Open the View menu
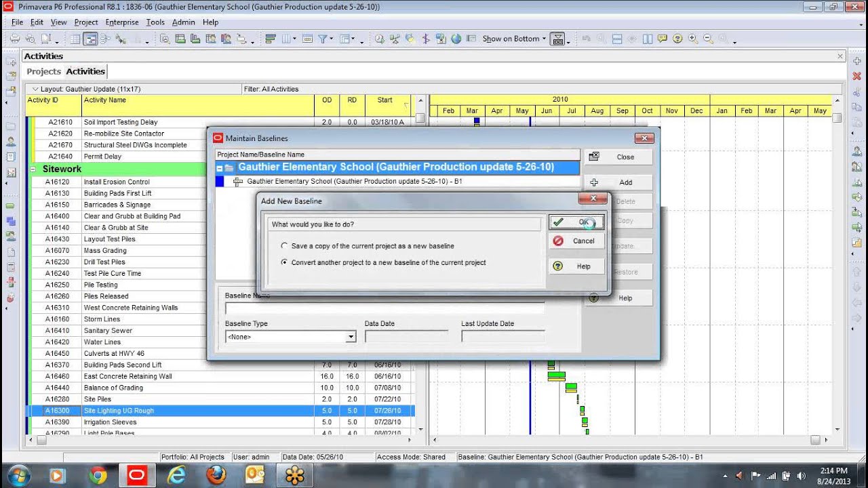Image resolution: width=868 pixels, height=488 pixels. tap(59, 22)
